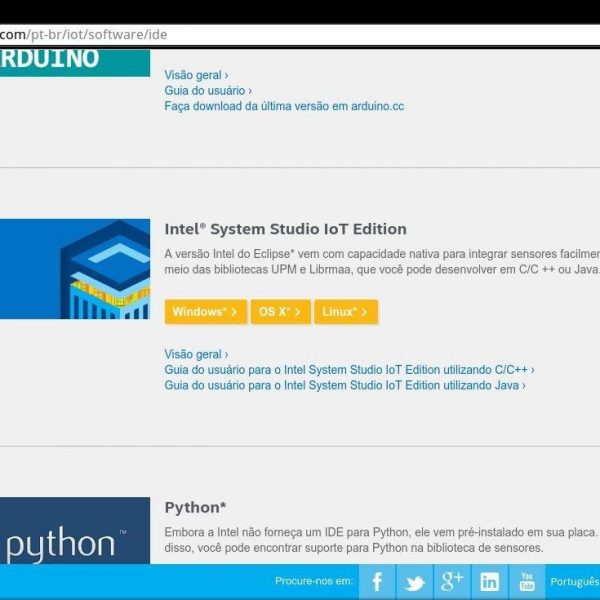Open the C/C++ user guide link
The image size is (600, 600).
coord(349,370)
